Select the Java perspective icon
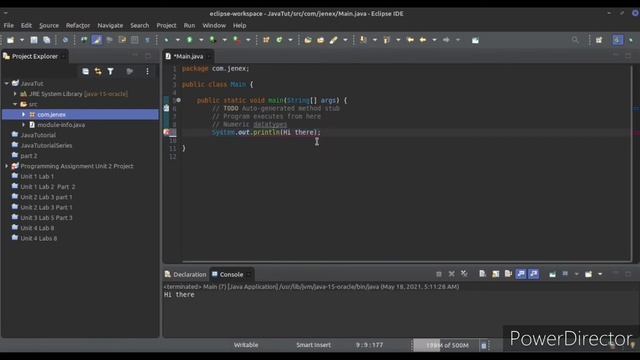640x360 pixels. (x=617, y=40)
